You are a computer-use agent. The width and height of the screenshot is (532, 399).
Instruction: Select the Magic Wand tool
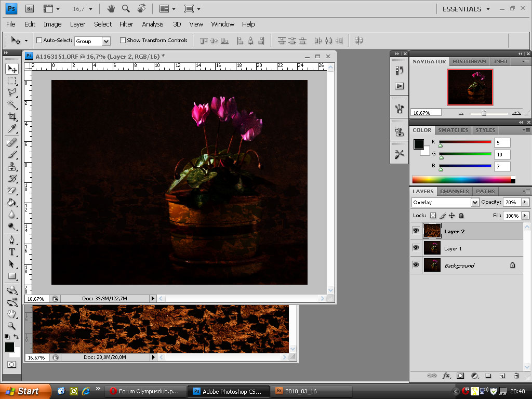point(12,104)
